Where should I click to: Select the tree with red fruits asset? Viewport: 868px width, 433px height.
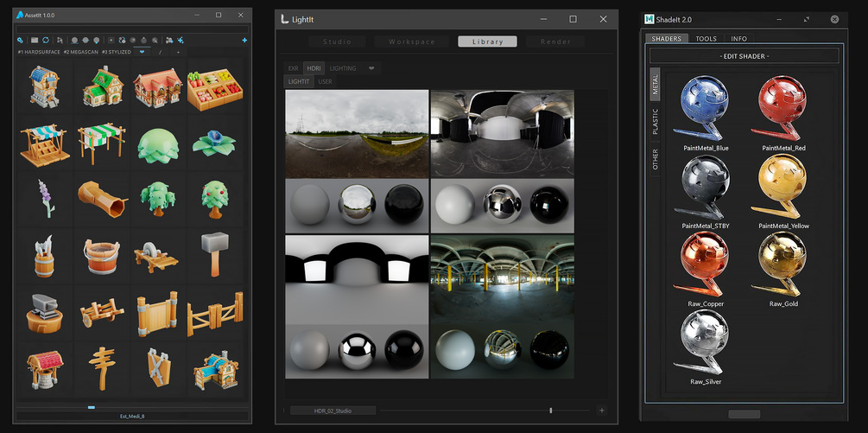point(215,200)
